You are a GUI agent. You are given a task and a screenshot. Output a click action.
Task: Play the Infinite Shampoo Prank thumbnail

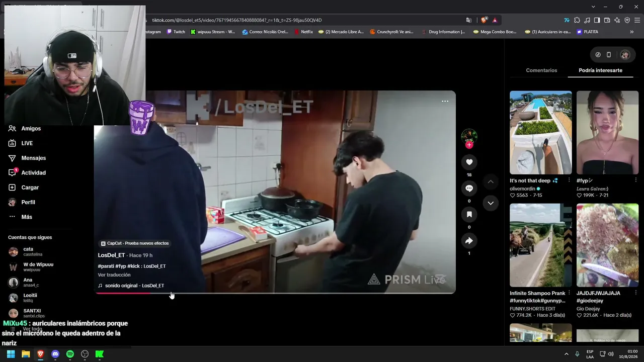[x=541, y=245]
